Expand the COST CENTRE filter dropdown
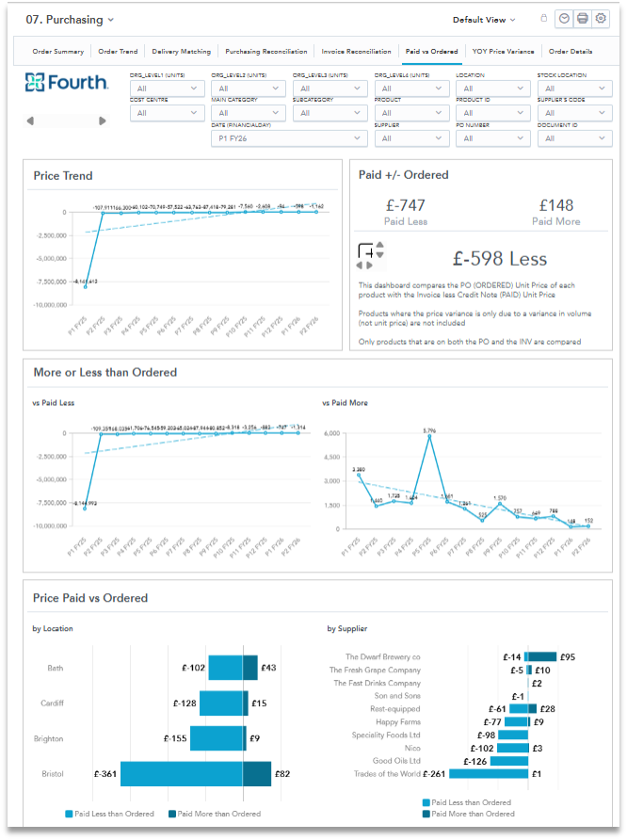The height and width of the screenshot is (840, 627). (167, 113)
